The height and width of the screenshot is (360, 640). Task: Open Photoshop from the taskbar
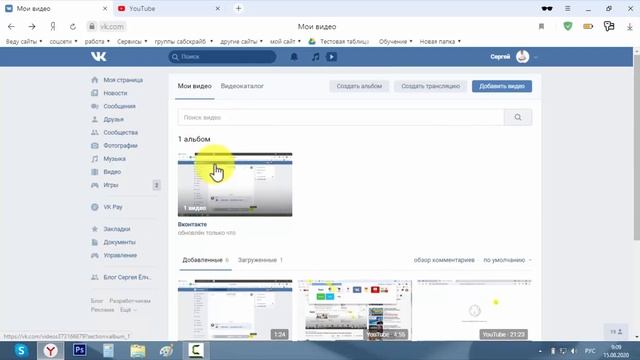pos(79,350)
